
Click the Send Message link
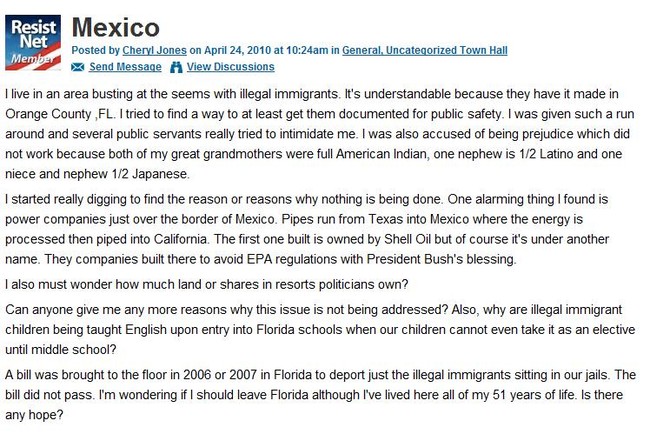point(125,67)
